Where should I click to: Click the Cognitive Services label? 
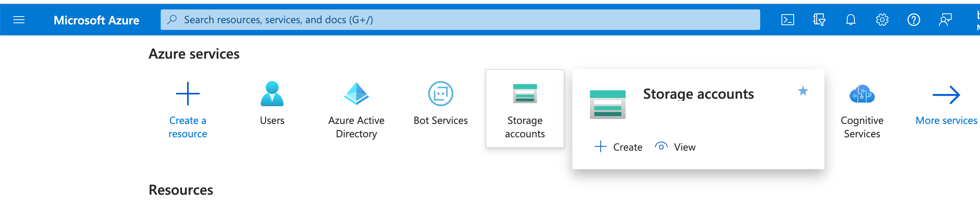[862, 127]
